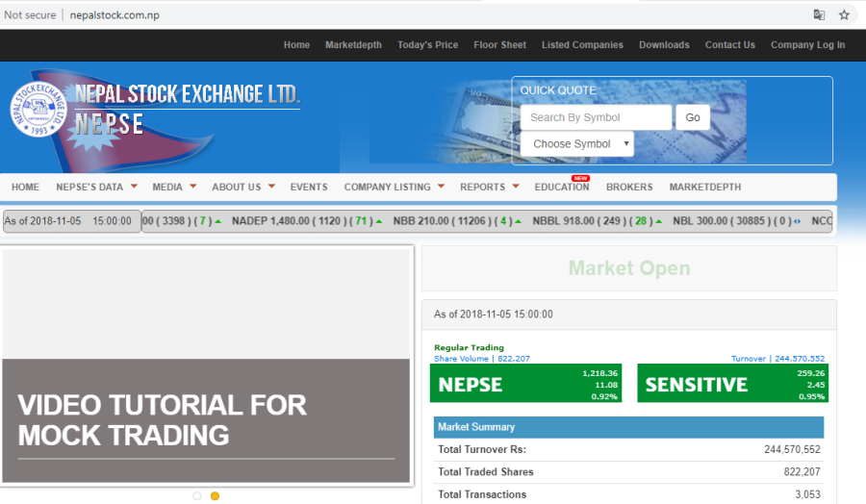Open HOME in the main navigation bar
This screenshot has height=504, width=866.
pyautogui.click(x=25, y=188)
